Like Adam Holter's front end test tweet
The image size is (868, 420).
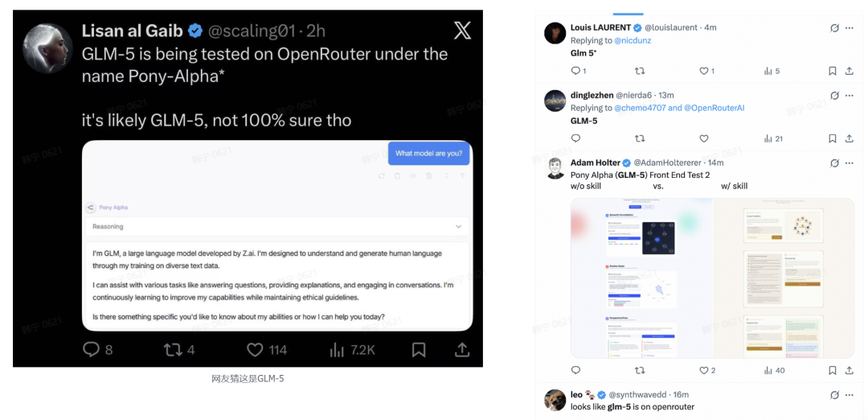pyautogui.click(x=704, y=370)
